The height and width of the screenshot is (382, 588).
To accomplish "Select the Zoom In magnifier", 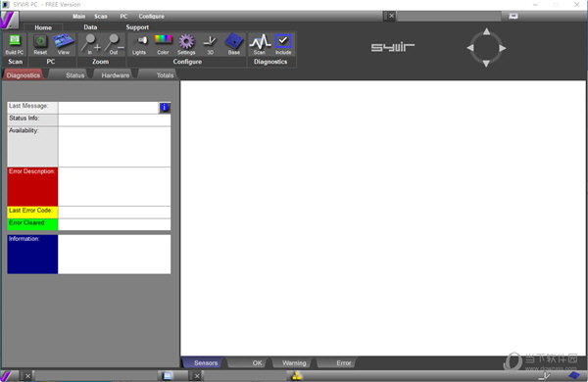I will click(90, 44).
